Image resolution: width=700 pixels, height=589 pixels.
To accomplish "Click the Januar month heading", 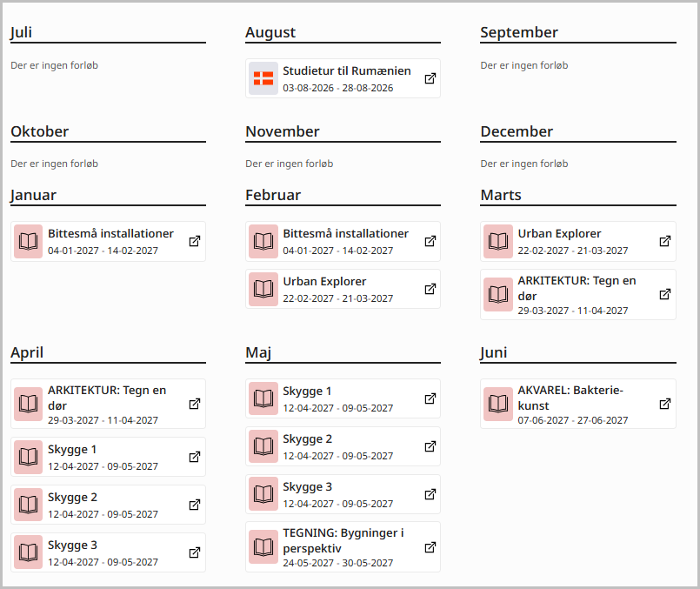I will 34,195.
